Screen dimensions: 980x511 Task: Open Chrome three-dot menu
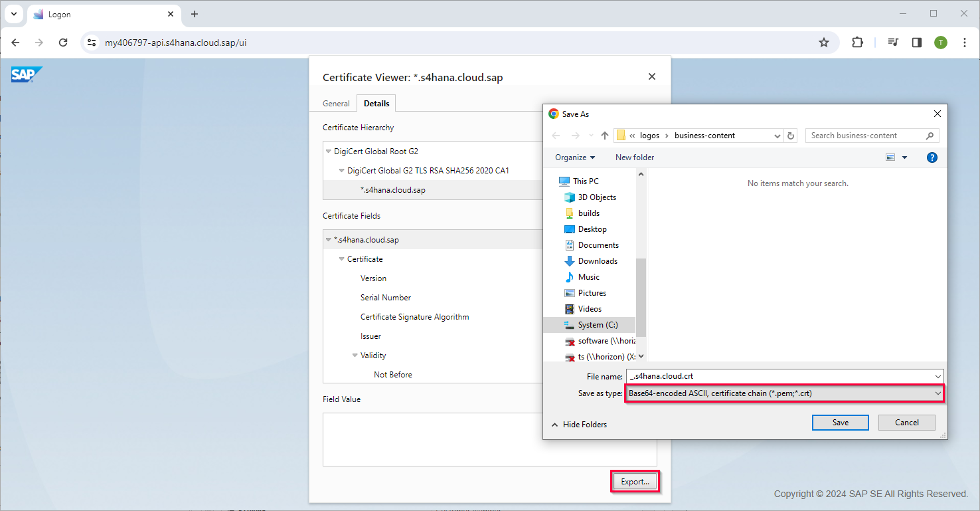(x=964, y=43)
